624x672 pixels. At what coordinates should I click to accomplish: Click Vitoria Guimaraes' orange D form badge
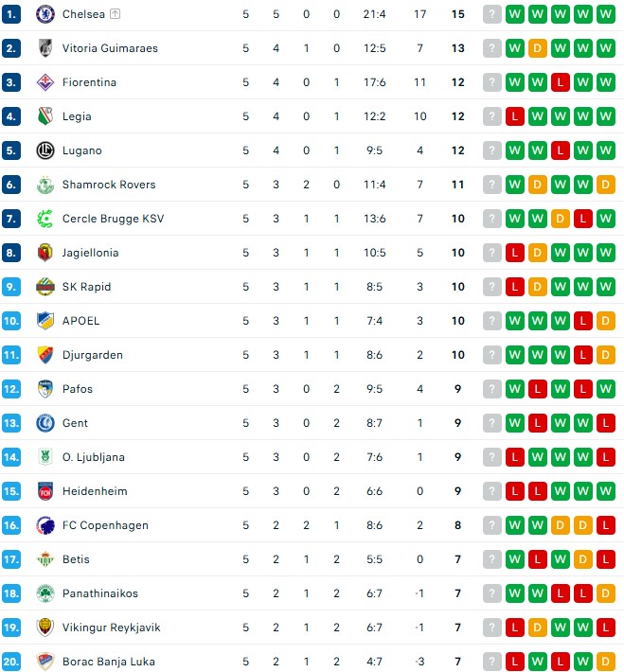click(x=538, y=48)
